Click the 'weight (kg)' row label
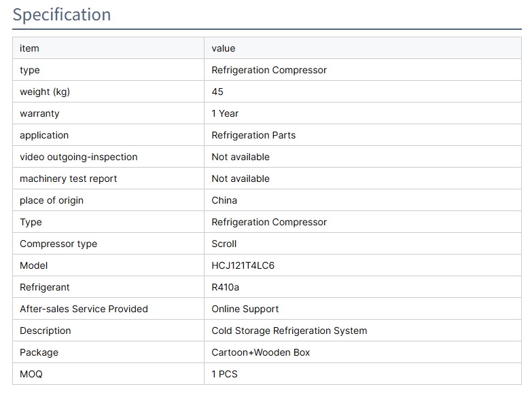This screenshot has width=532, height=393. 45,92
